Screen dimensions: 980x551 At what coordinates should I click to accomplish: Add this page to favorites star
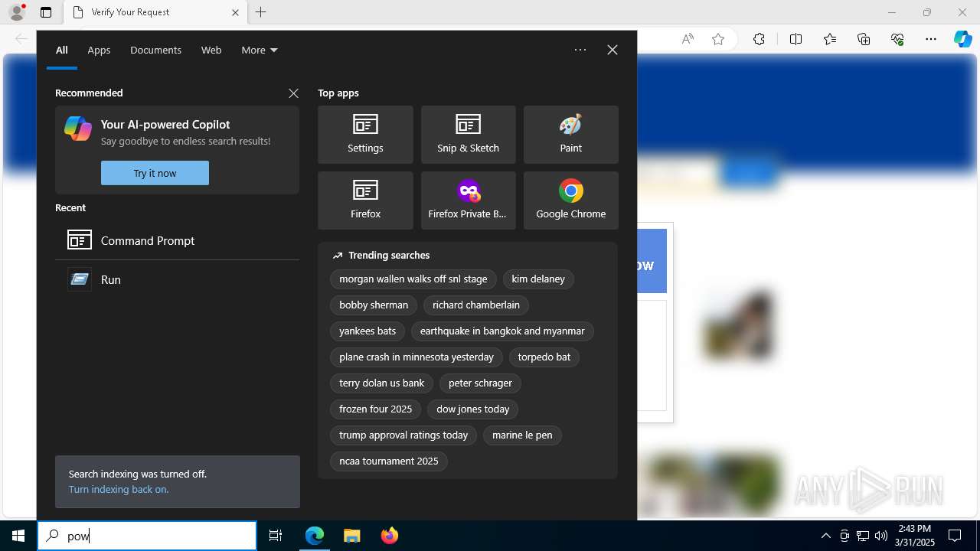point(718,39)
